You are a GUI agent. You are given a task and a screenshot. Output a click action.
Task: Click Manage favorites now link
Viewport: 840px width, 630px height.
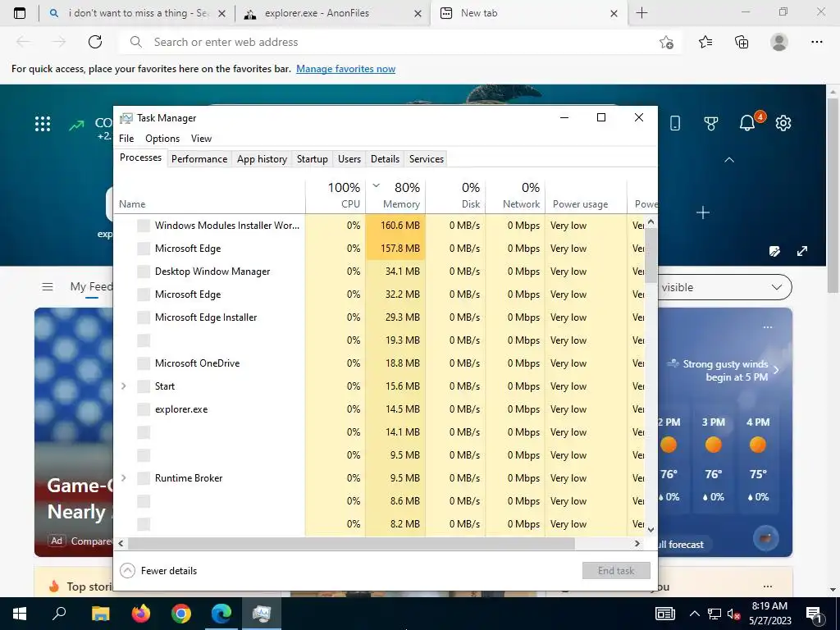coord(345,69)
